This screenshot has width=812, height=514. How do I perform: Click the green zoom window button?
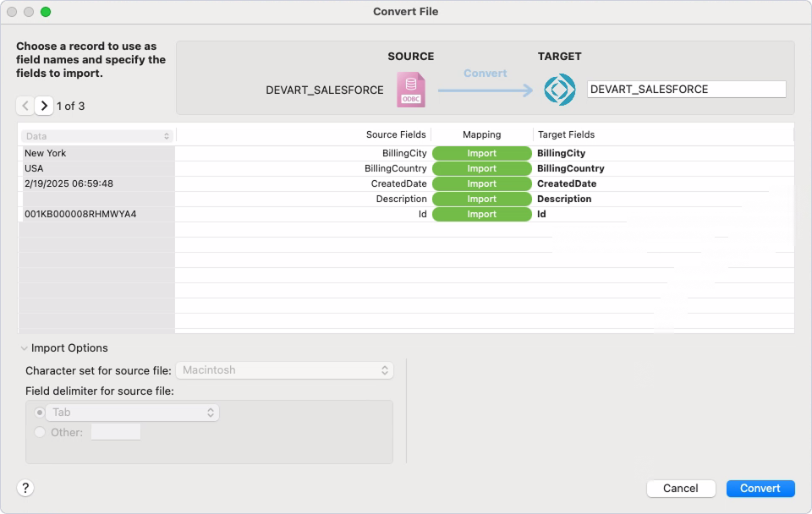click(46, 11)
